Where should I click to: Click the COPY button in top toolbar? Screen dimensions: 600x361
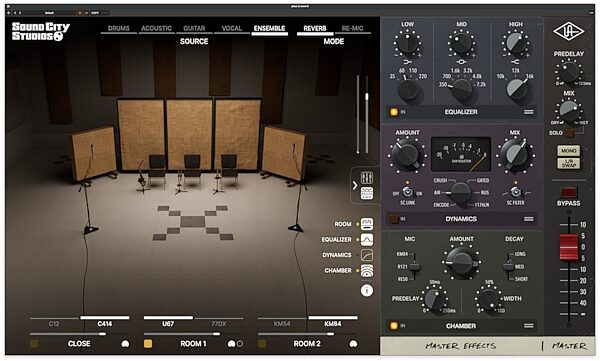(95, 13)
